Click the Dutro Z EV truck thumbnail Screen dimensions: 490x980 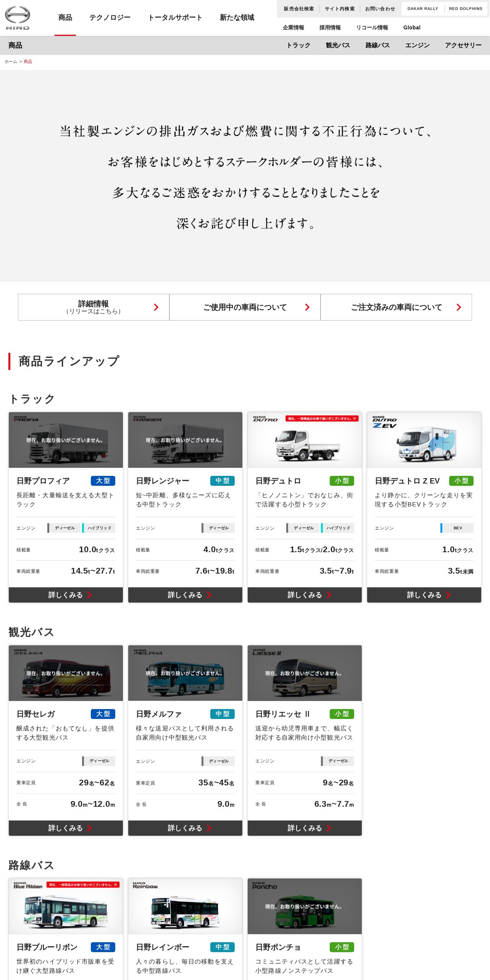tap(424, 440)
